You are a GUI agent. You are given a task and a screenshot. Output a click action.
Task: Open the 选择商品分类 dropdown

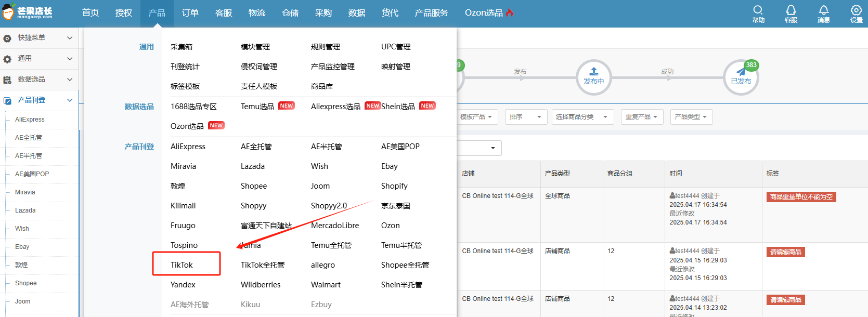[582, 117]
